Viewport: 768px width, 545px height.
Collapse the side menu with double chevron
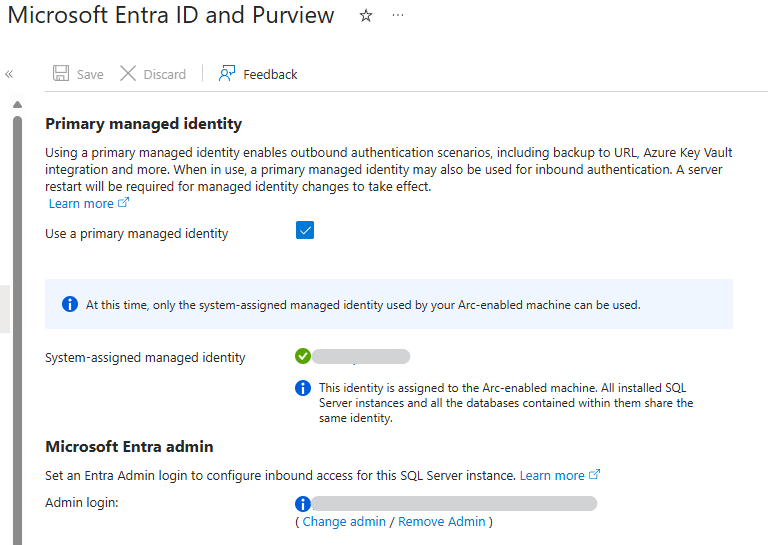[x=9, y=74]
